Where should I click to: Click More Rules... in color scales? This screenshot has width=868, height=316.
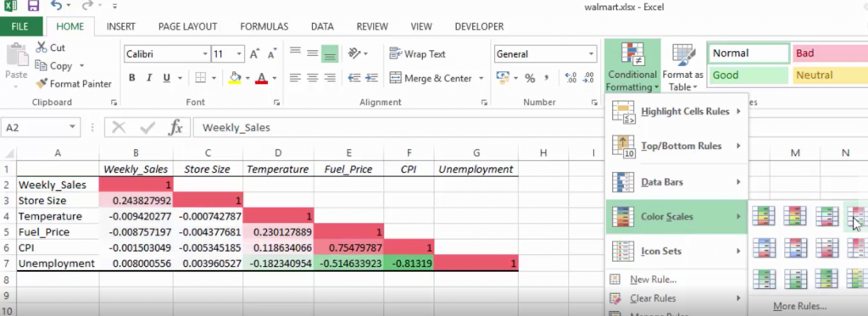pos(800,306)
